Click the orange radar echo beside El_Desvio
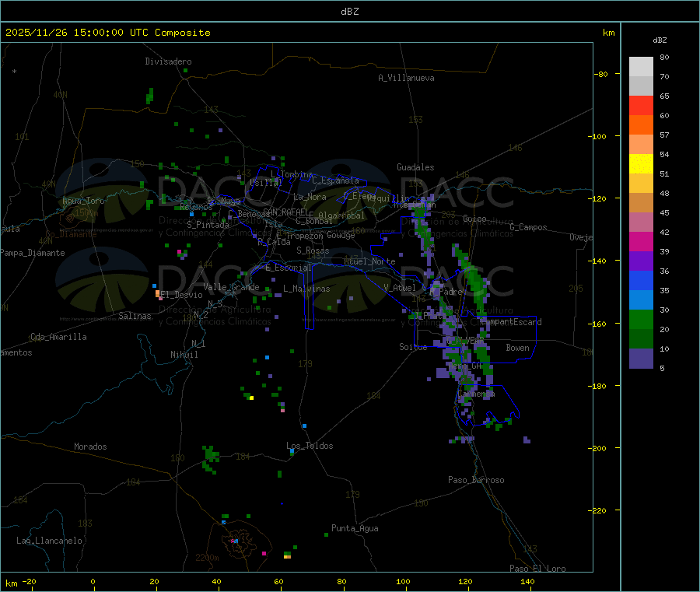700x592 pixels. pyautogui.click(x=158, y=294)
